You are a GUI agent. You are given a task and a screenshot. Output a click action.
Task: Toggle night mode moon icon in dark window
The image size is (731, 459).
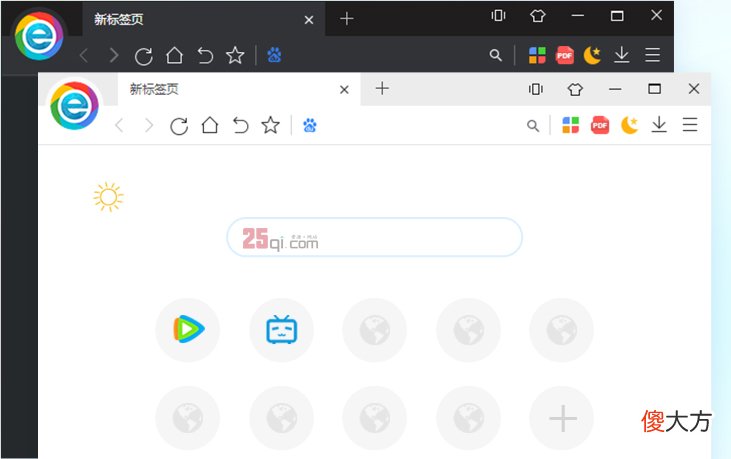pos(592,55)
